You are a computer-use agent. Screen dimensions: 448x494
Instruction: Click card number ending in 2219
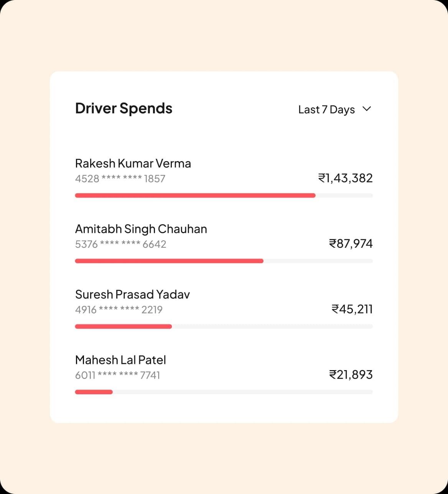pos(119,310)
